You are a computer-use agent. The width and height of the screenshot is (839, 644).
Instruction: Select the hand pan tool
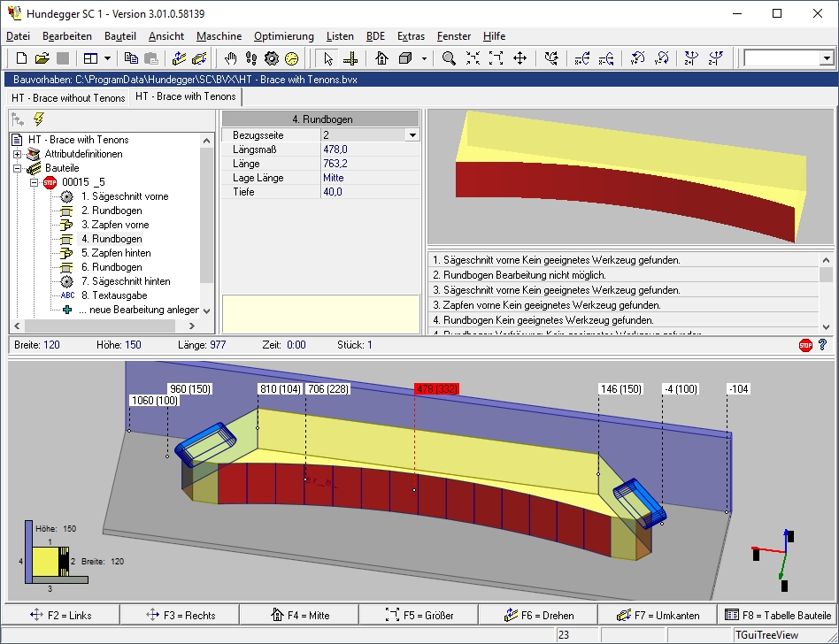[x=231, y=58]
